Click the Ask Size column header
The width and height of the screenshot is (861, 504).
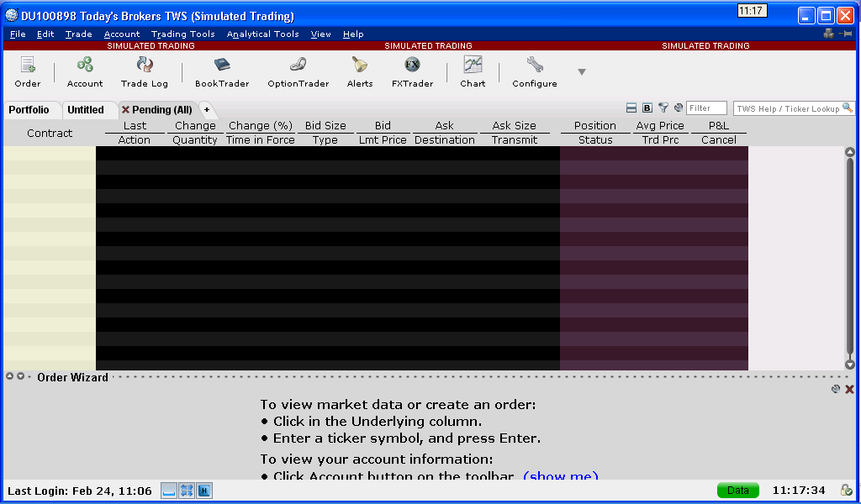(514, 126)
